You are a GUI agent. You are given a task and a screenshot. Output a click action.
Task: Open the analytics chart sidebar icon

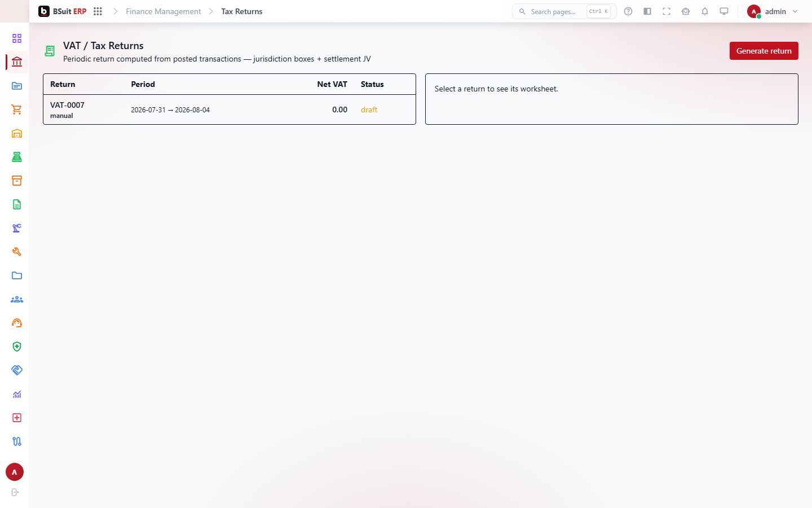(17, 394)
